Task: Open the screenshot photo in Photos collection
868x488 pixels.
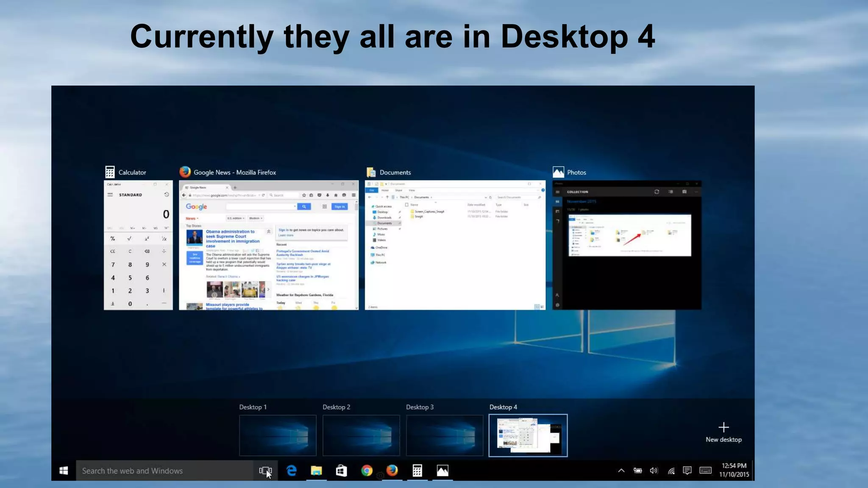Action: coord(629,235)
